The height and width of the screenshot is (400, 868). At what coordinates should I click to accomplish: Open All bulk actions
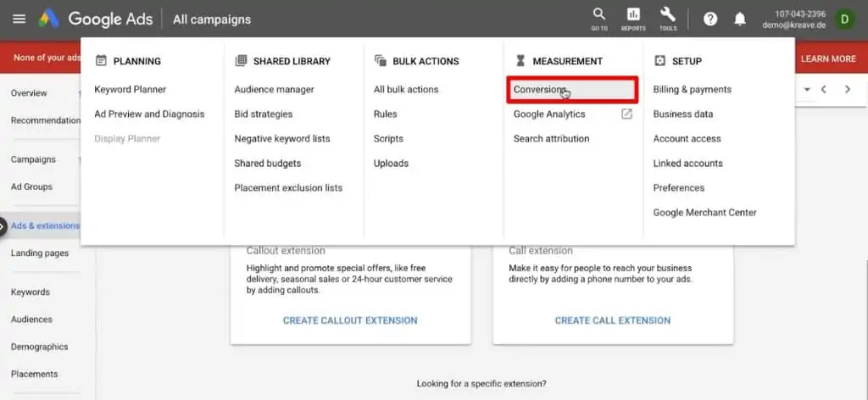pyautogui.click(x=406, y=90)
